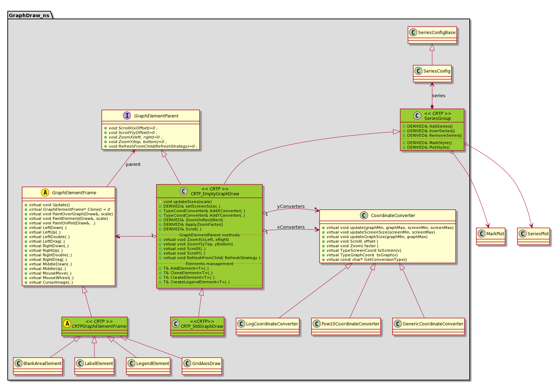Click the interface icon of GraphElementParent
Image resolution: width=556 pixels, height=392 pixels.
[x=127, y=116]
